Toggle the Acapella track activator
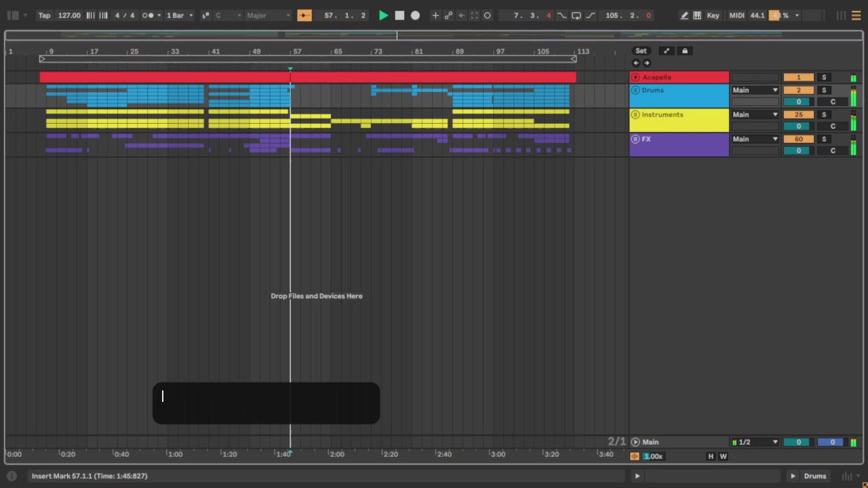The width and height of the screenshot is (868, 488). pos(798,77)
